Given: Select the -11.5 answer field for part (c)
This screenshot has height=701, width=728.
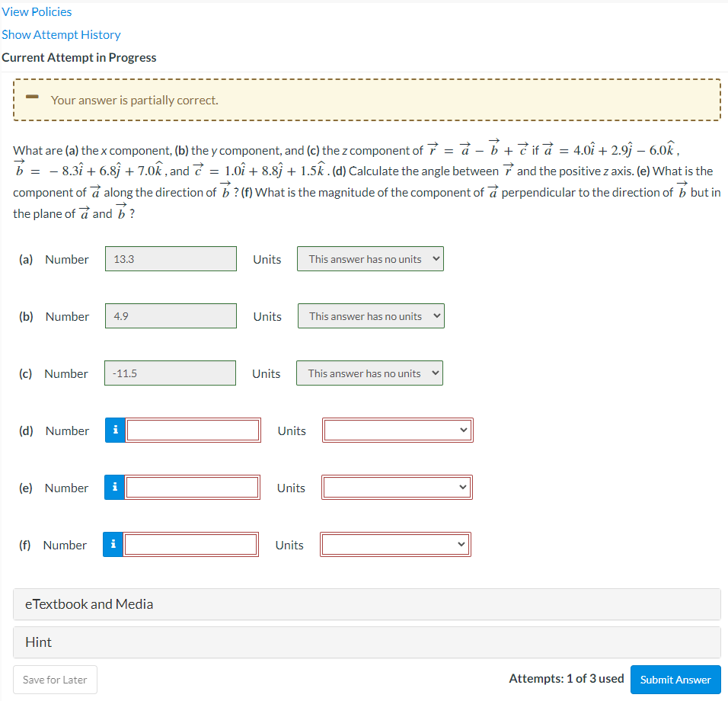Looking at the screenshot, I should pos(170,373).
